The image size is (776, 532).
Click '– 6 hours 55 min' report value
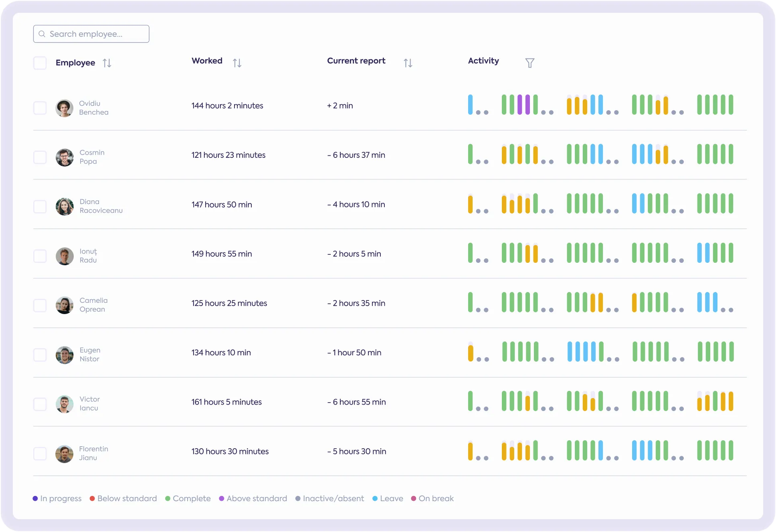[x=356, y=402]
